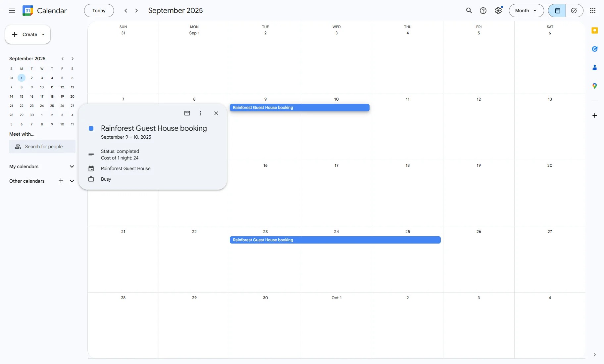Expand My calendars section
604x364 pixels.
click(72, 166)
